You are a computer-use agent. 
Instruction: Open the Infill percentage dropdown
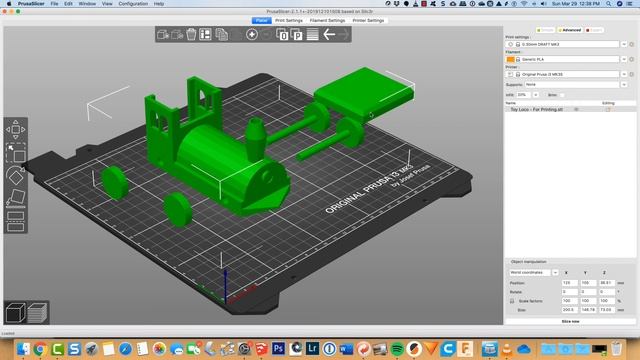(536, 95)
